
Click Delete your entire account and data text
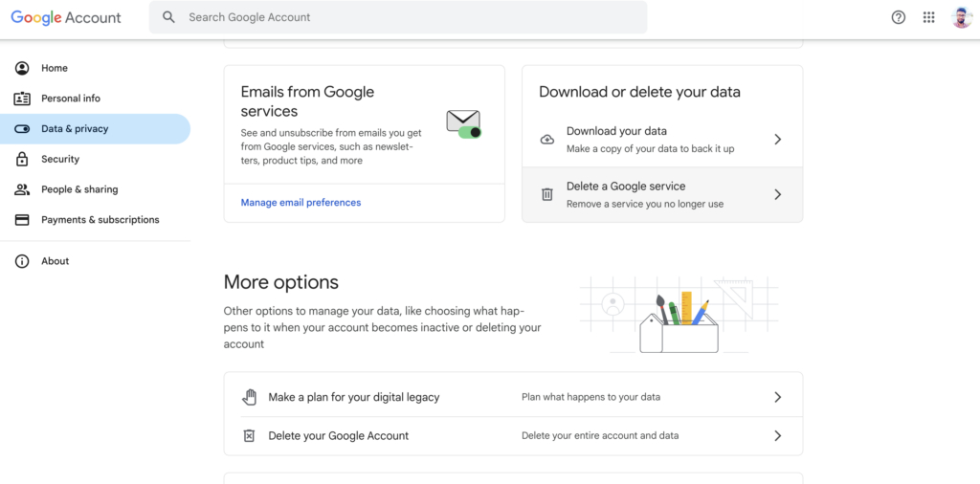pos(600,436)
